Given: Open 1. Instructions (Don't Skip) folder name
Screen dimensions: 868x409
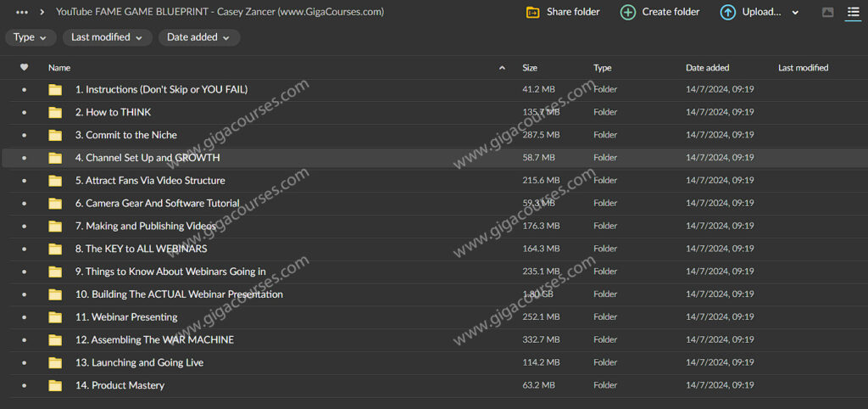Looking at the screenshot, I should coord(162,90).
